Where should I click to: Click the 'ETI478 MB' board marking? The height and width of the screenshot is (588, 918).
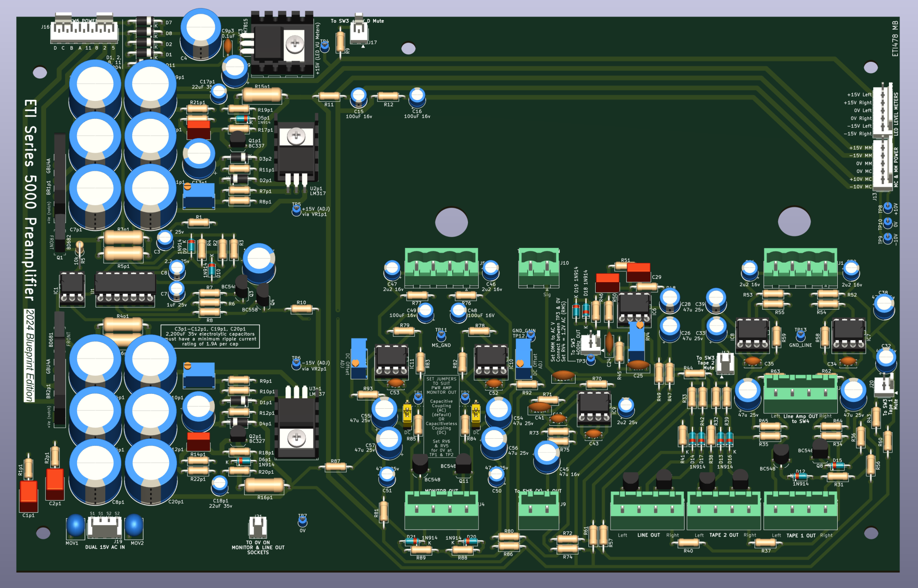pyautogui.click(x=895, y=38)
